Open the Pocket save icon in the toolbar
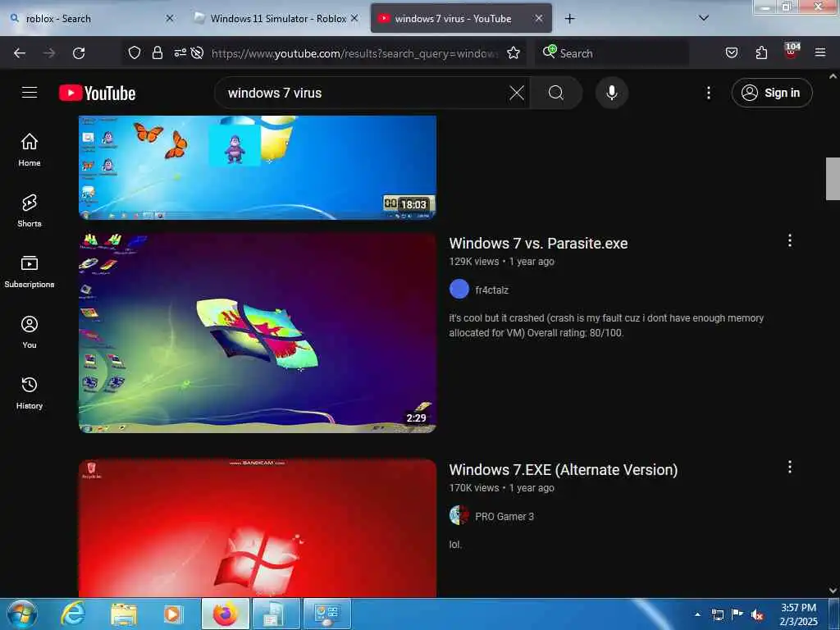The height and width of the screenshot is (630, 840). click(x=732, y=52)
